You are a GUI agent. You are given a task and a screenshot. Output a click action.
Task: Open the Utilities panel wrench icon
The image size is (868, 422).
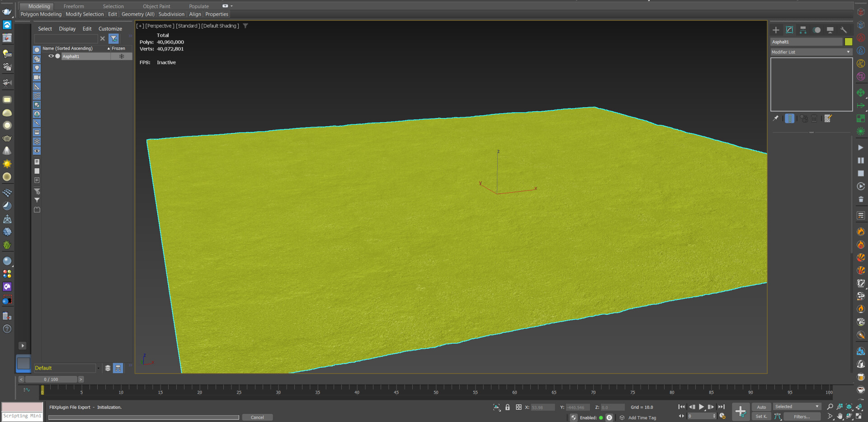point(844,30)
